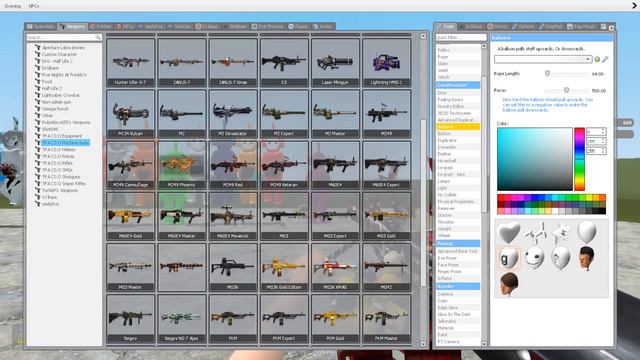
Task: Open the NPCs menu in top bar
Action: click(34, 6)
